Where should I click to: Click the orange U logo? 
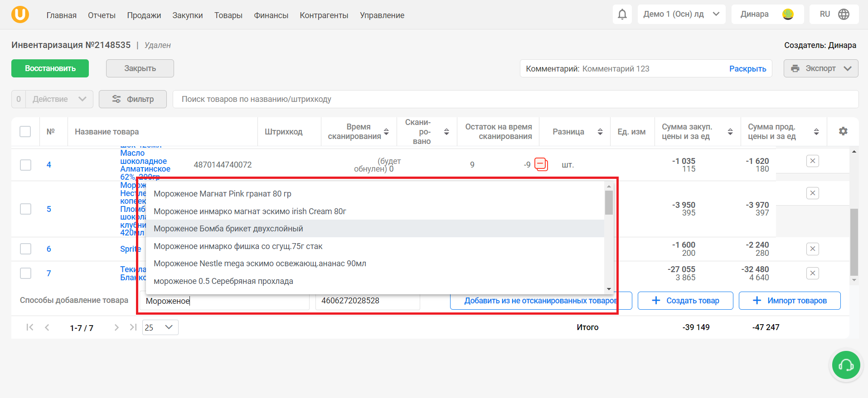(x=20, y=14)
